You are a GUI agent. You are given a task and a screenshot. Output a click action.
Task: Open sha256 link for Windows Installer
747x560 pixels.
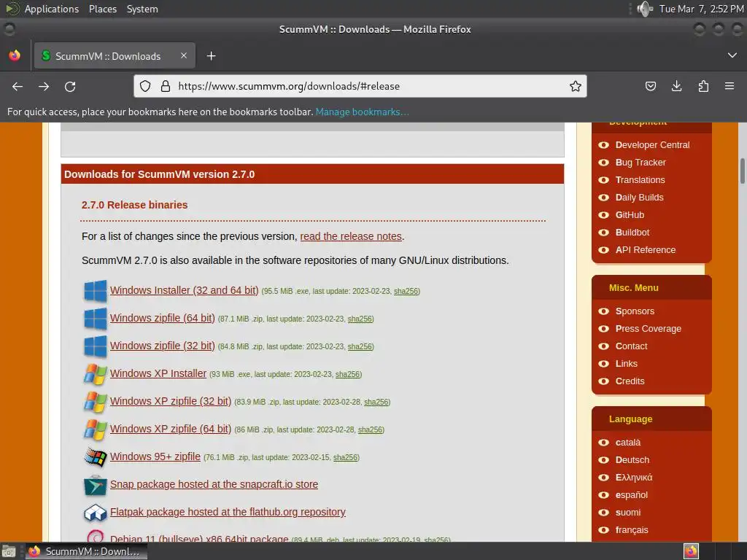406,292
